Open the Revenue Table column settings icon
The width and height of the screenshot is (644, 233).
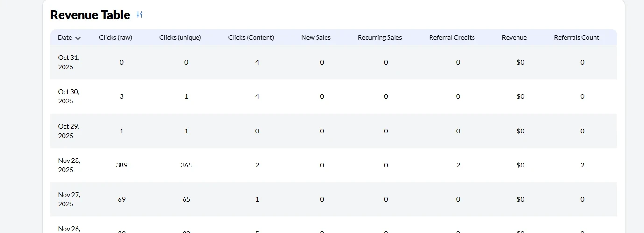pyautogui.click(x=140, y=15)
